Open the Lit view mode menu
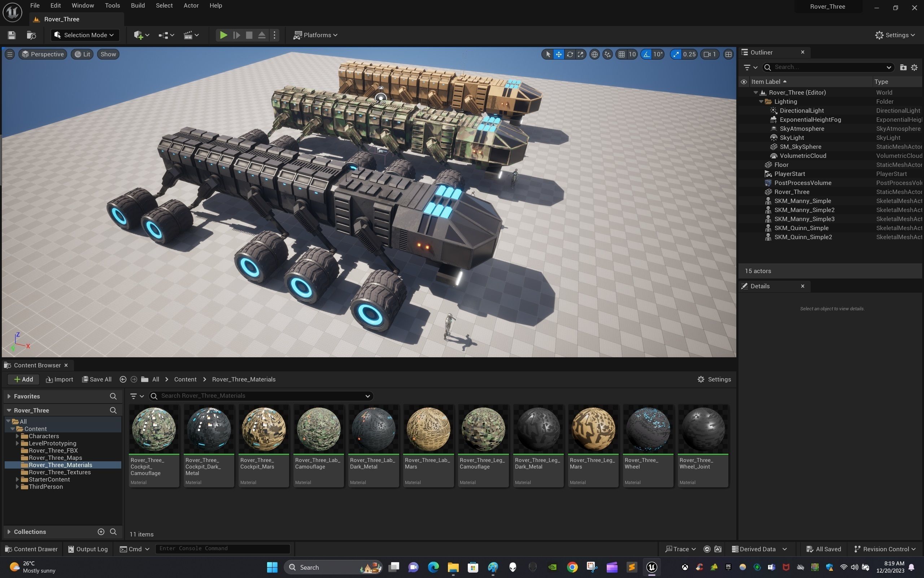This screenshot has height=578, width=924. click(x=82, y=54)
